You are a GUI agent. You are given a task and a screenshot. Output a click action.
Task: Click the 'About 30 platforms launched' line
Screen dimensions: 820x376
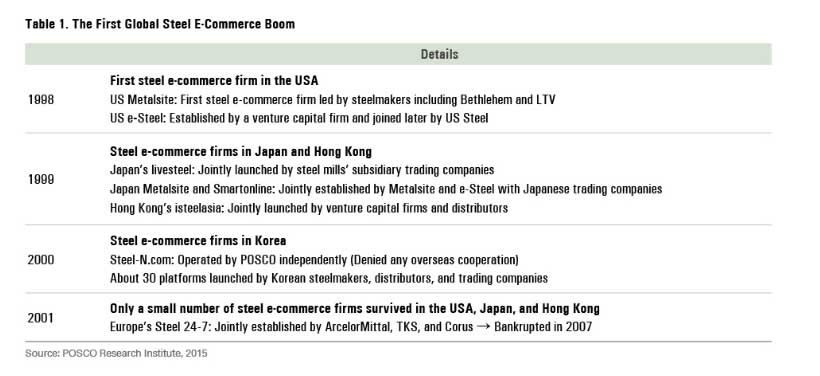pos(329,278)
